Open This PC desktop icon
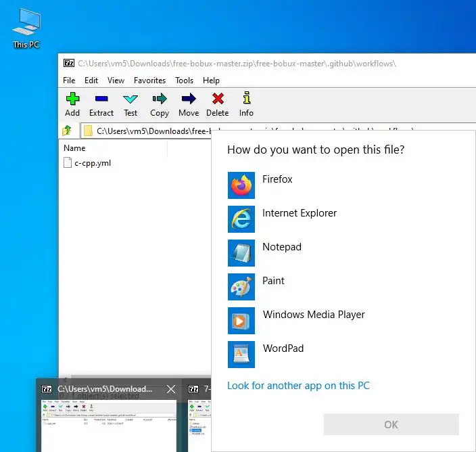 (x=26, y=28)
